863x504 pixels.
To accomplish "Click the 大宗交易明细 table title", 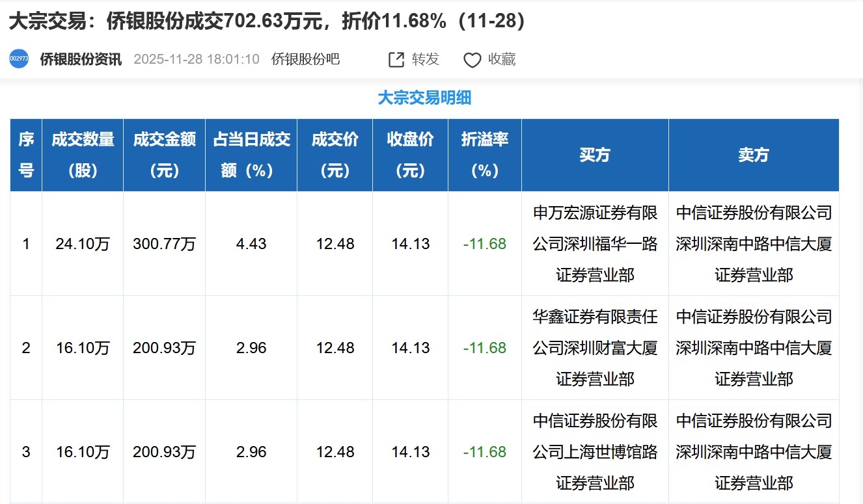I will click(424, 98).
